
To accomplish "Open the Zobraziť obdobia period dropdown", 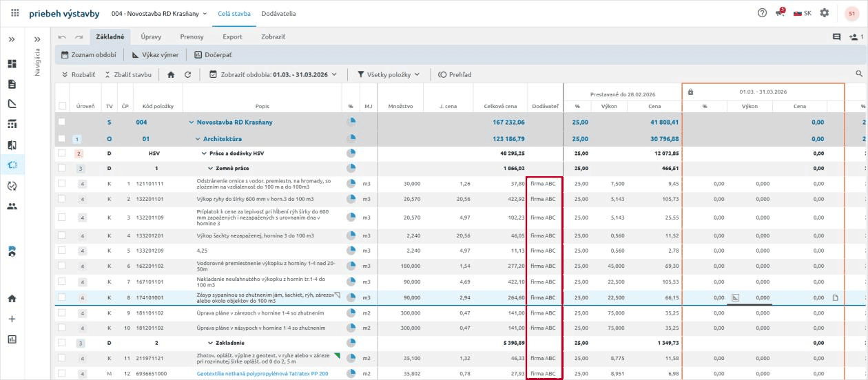I will [273, 74].
